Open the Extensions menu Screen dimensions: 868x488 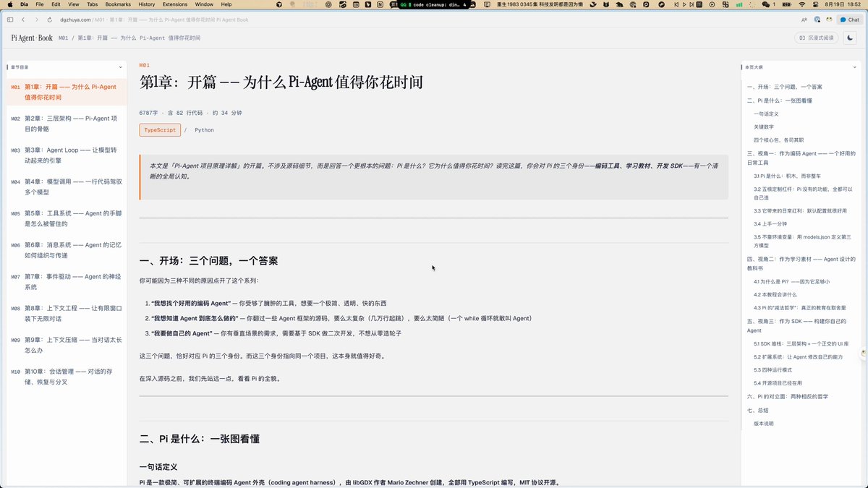[x=175, y=4]
